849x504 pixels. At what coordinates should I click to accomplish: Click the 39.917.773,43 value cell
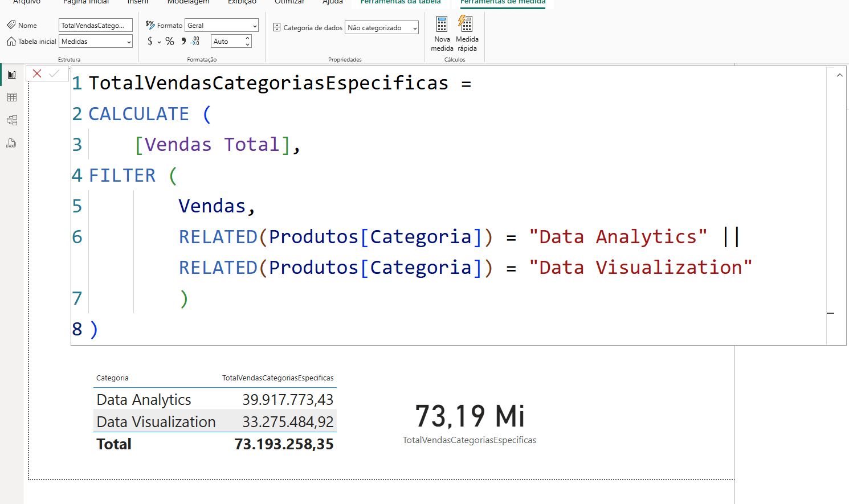[288, 400]
